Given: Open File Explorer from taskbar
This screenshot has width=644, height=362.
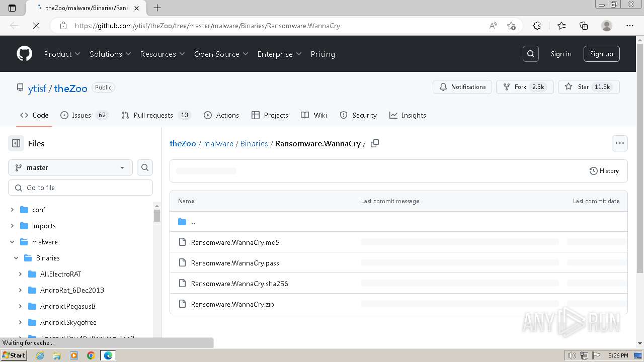Looking at the screenshot, I should pyautogui.click(x=57, y=355).
